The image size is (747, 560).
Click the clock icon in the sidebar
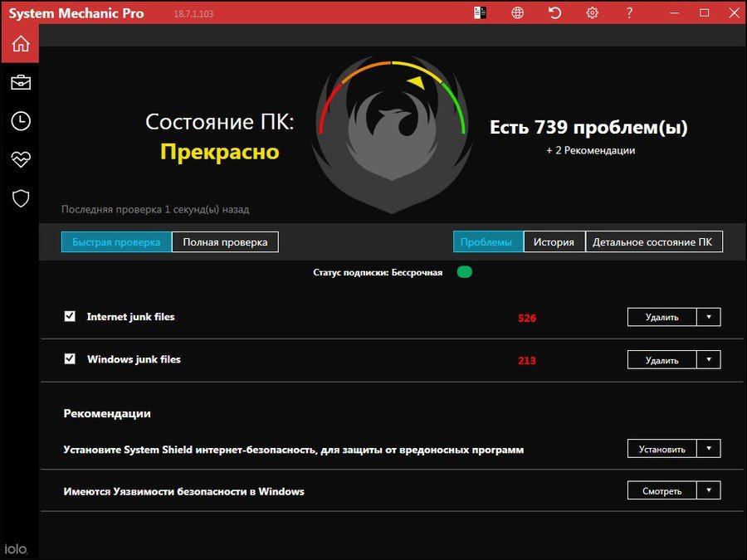(x=20, y=121)
